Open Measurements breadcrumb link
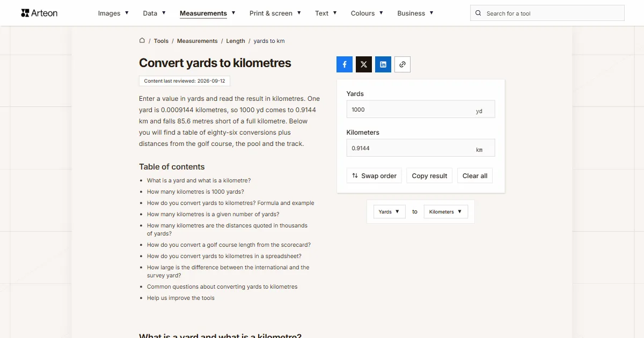This screenshot has height=338, width=644. (197, 41)
